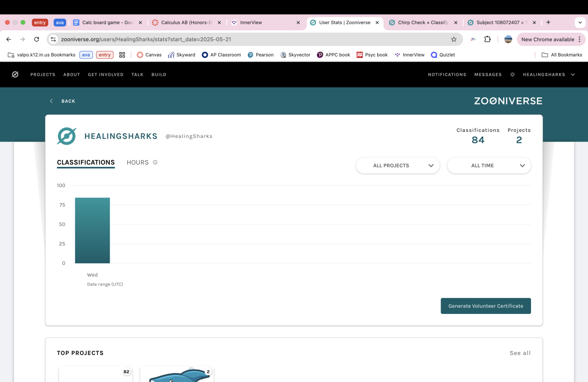Screen dimensions: 588x382
Task: Switch to Calculus AB browser tab
Action: (187, 23)
